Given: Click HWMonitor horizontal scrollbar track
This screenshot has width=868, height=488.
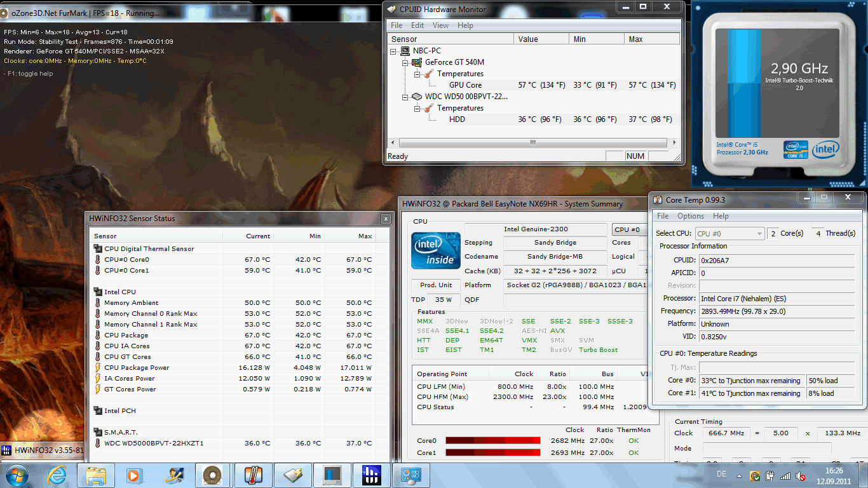Looking at the screenshot, I should 534,143.
